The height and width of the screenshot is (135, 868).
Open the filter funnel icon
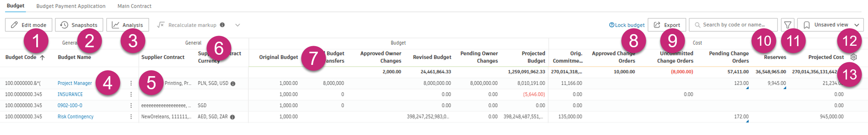[788, 25]
